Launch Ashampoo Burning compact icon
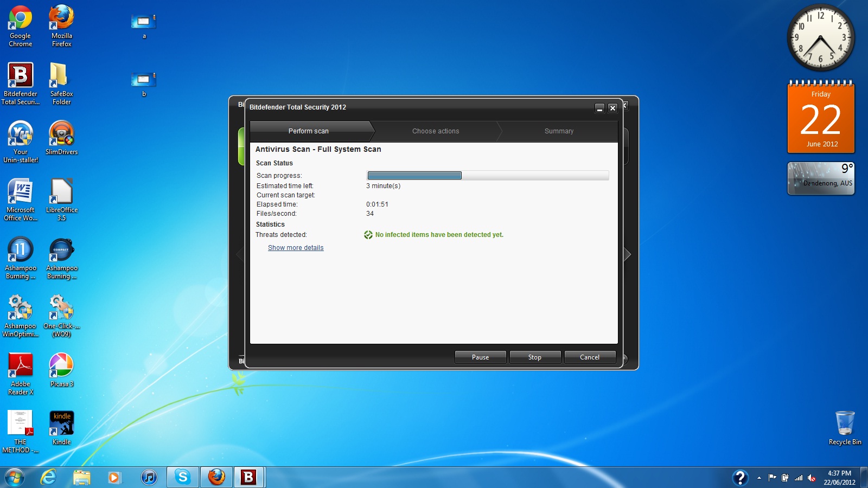Viewport: 868px width, 488px height. pyautogui.click(x=61, y=258)
